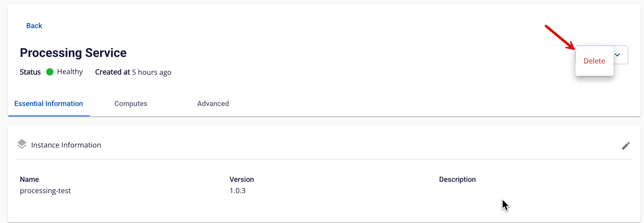Click the Processing Service page title
This screenshot has width=644, height=223.
[73, 53]
